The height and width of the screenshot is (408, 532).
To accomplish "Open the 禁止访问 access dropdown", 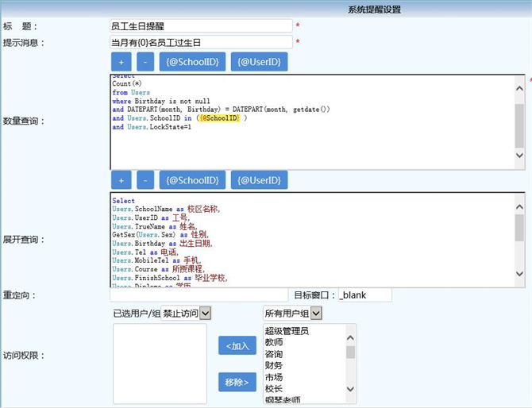I will coord(187,314).
